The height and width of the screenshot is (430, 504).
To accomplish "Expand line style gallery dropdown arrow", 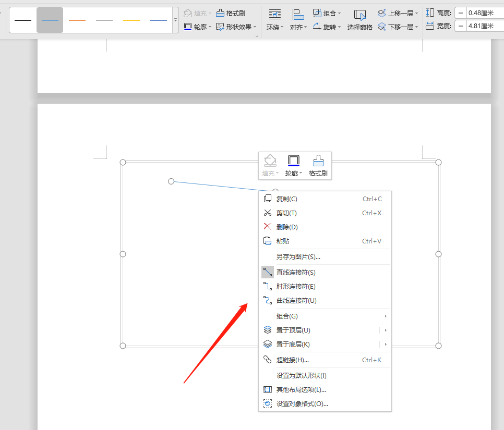I will pos(175,20).
